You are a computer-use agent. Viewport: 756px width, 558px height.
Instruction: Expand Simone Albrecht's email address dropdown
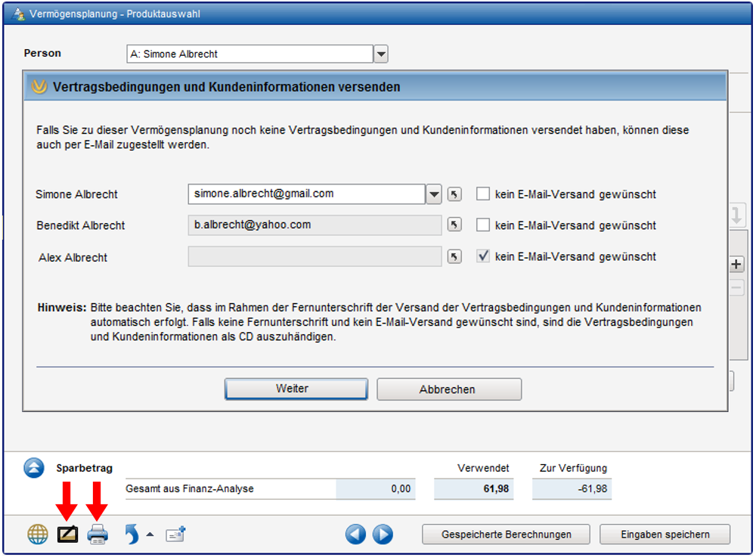pos(434,194)
